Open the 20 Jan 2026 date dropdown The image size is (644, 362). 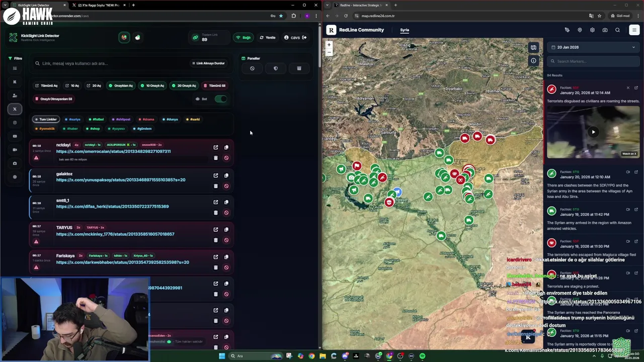click(x=593, y=47)
